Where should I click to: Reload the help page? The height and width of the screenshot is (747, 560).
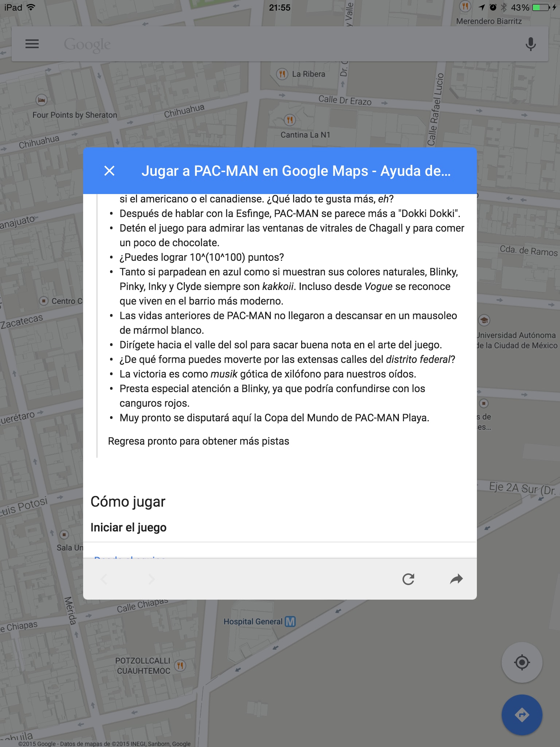click(x=408, y=579)
